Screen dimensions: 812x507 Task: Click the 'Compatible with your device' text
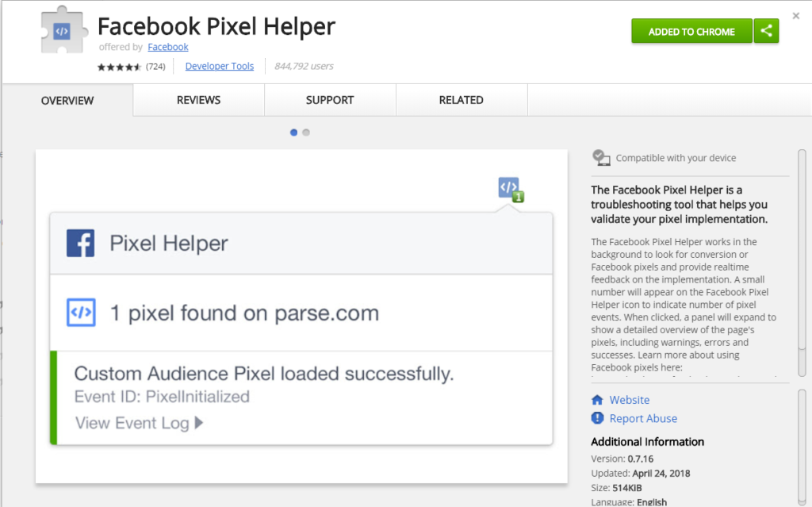(676, 158)
